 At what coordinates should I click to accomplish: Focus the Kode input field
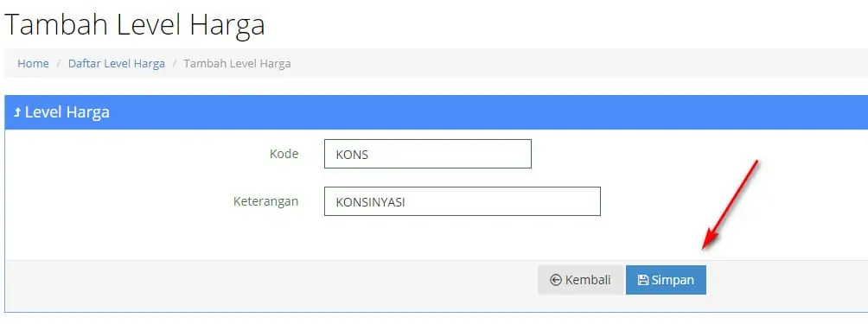pos(428,154)
